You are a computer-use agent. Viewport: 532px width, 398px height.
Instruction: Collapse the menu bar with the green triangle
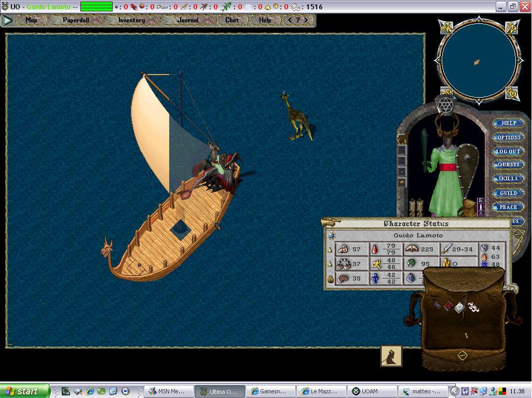tap(7, 20)
